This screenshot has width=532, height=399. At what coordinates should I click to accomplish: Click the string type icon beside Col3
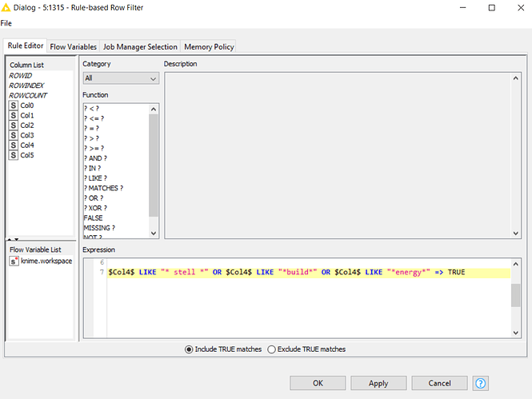pyautogui.click(x=14, y=135)
